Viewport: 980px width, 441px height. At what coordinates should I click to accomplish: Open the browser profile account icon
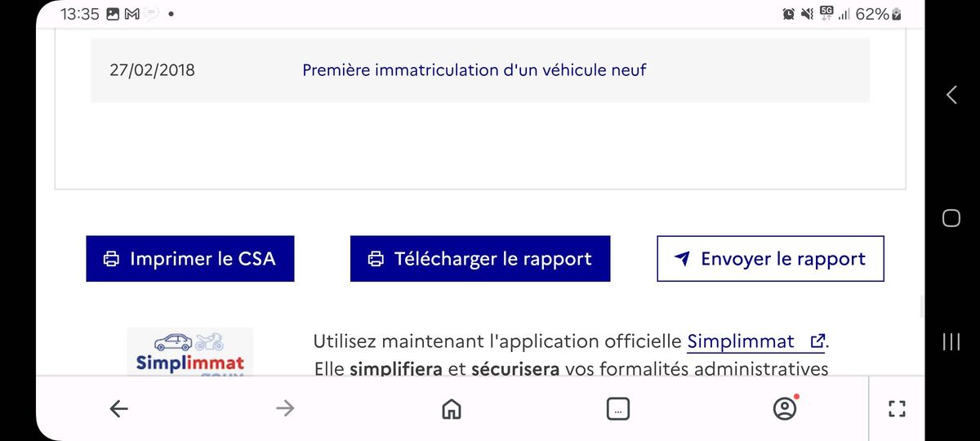[784, 408]
